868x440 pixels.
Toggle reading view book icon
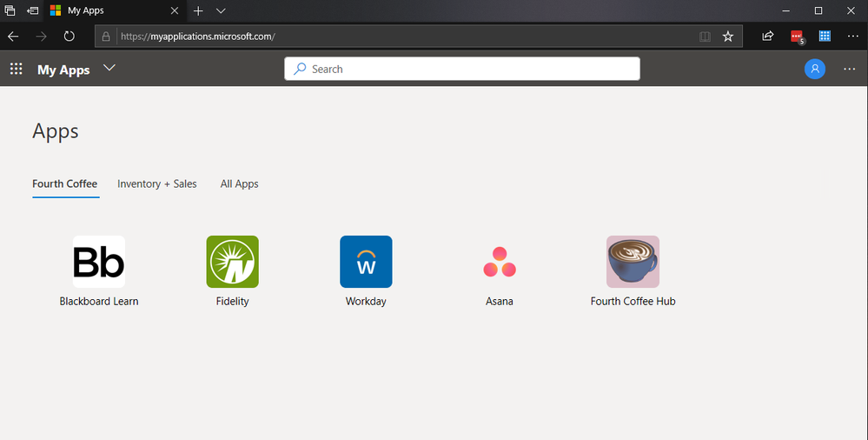click(705, 37)
